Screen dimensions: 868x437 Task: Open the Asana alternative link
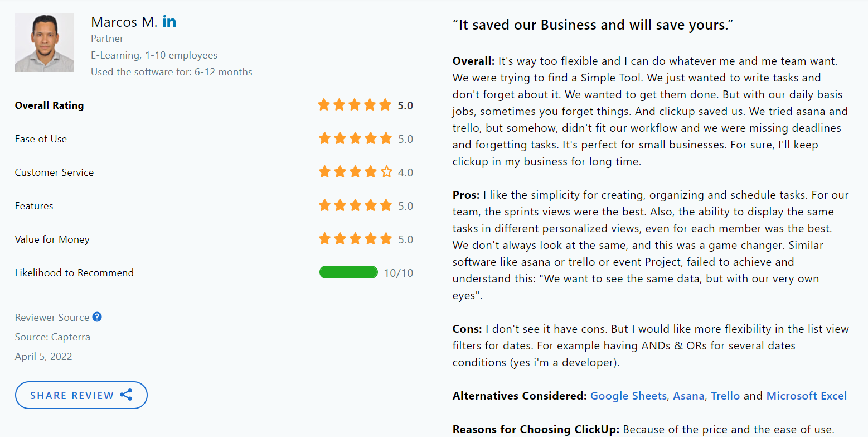pyautogui.click(x=688, y=396)
